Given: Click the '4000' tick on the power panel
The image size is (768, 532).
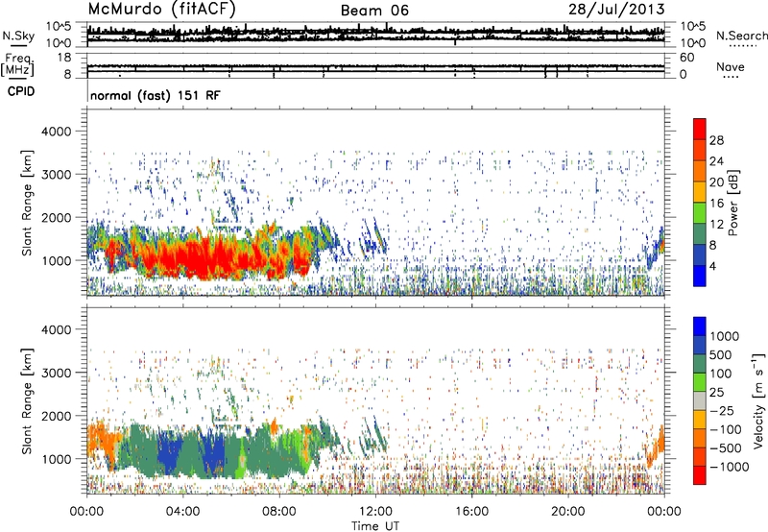Looking at the screenshot, I should [56, 132].
